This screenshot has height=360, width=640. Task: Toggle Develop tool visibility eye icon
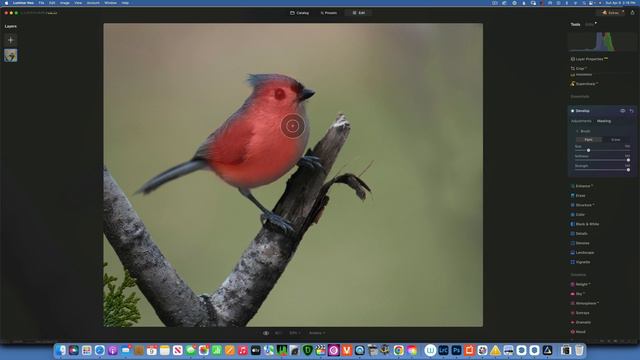pos(622,111)
